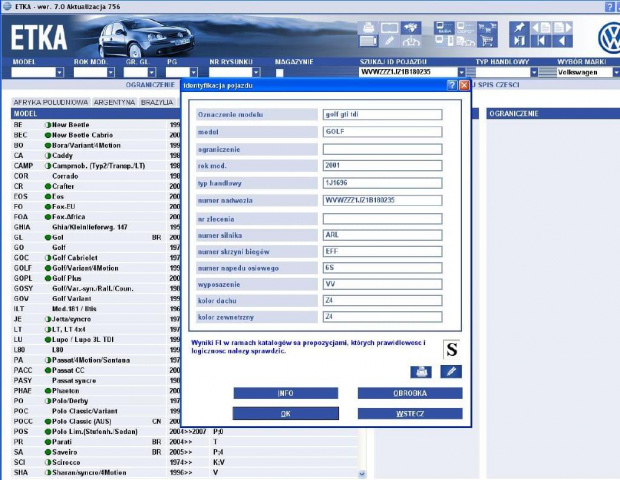Select the Phaeton model row
The image size is (620, 480).
[95, 391]
